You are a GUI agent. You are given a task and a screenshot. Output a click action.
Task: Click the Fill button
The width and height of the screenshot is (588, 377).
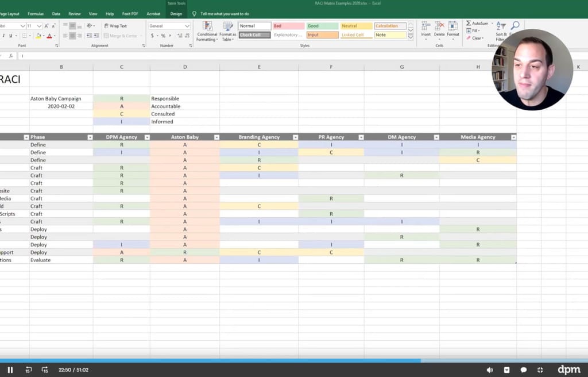(x=473, y=31)
